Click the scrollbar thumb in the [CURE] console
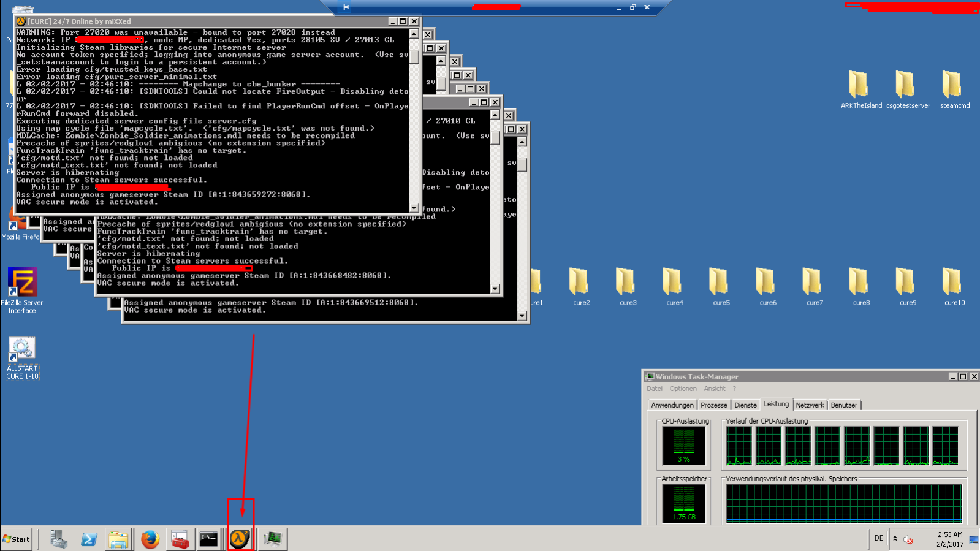980x551 pixels. pyautogui.click(x=414, y=56)
